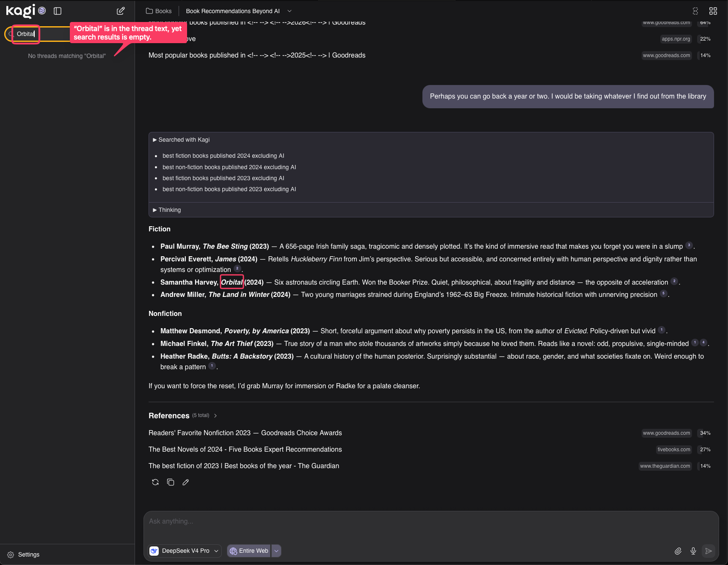Expand the Thinking section
The width and height of the screenshot is (728, 565).
[167, 210]
